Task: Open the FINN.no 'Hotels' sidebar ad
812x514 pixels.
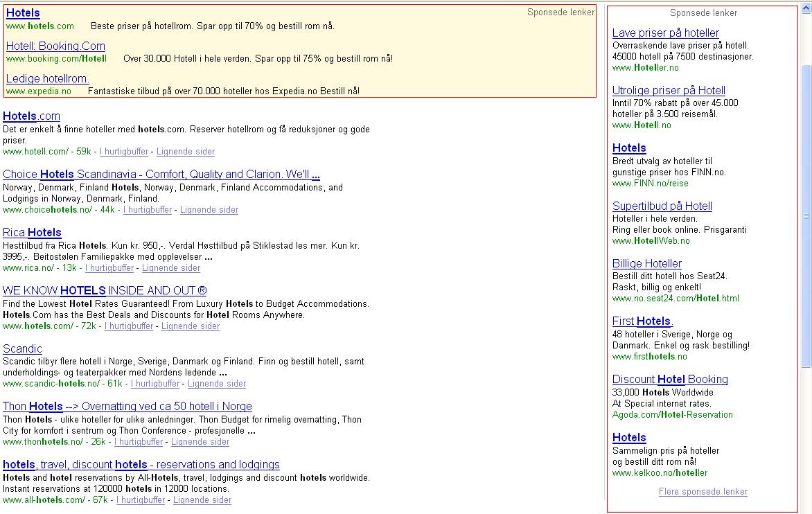Action: pos(629,148)
